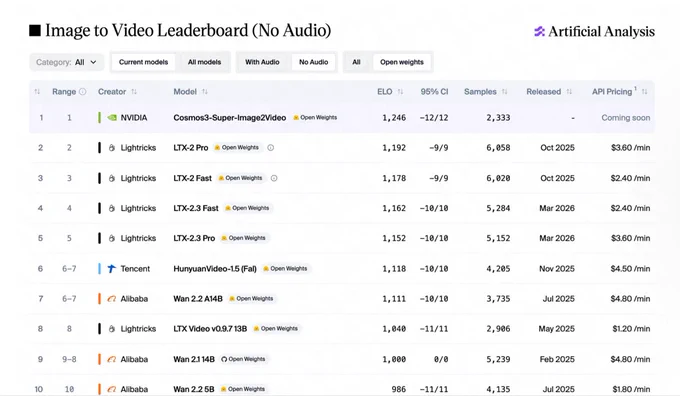Click Open Weights badge on Cosmos3 row
This screenshot has width=680, height=396.
(x=315, y=118)
